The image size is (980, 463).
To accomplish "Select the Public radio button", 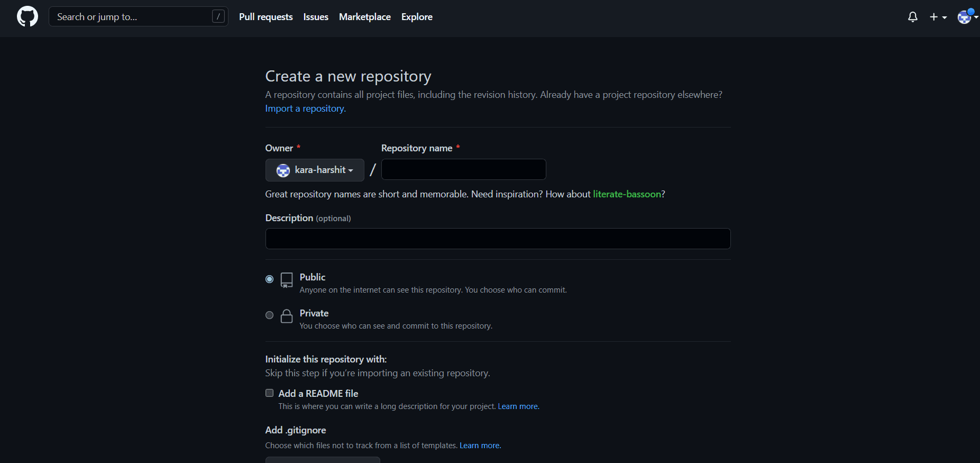I will (x=270, y=279).
